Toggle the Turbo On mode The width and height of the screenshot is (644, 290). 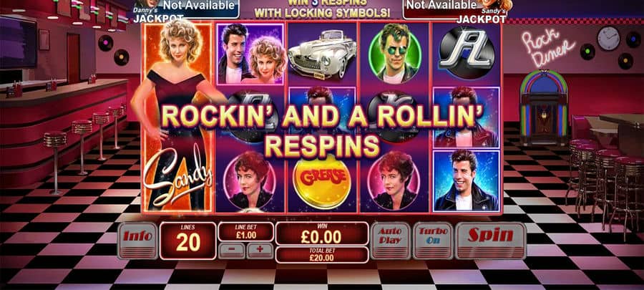pyautogui.click(x=433, y=241)
